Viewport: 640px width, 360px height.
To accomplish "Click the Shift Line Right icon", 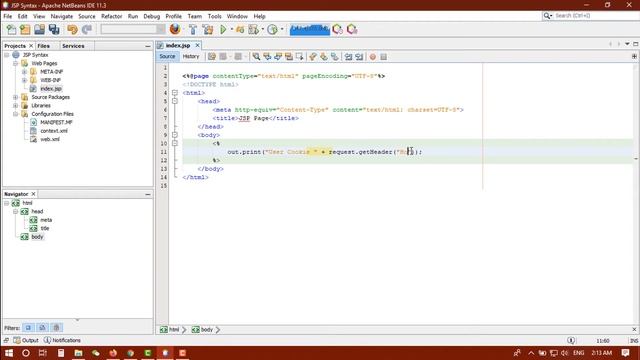I will [x=359, y=57].
